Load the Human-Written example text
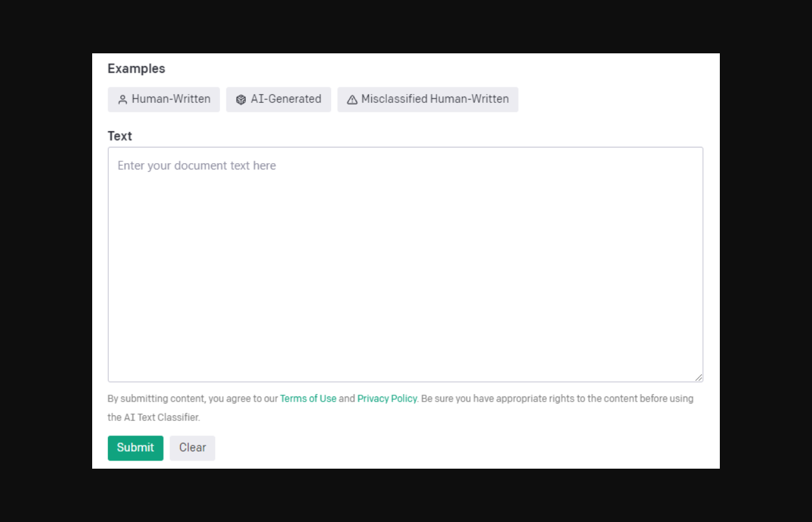 164,99
